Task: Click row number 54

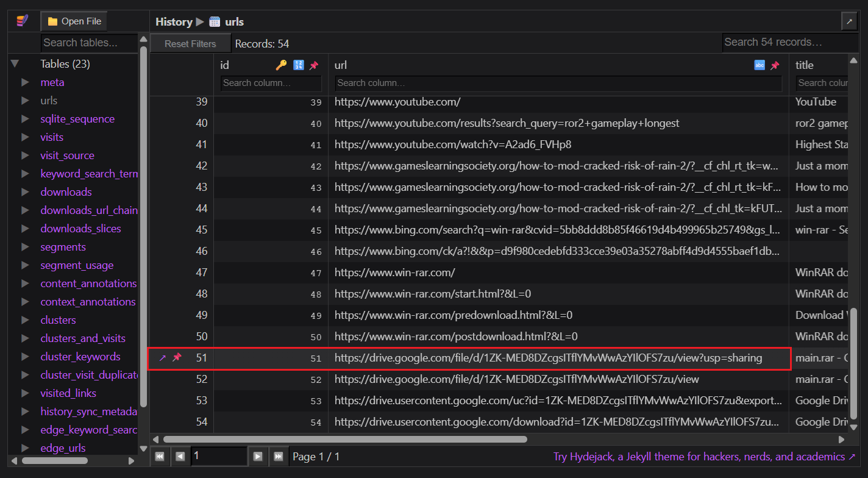Action: [x=201, y=422]
